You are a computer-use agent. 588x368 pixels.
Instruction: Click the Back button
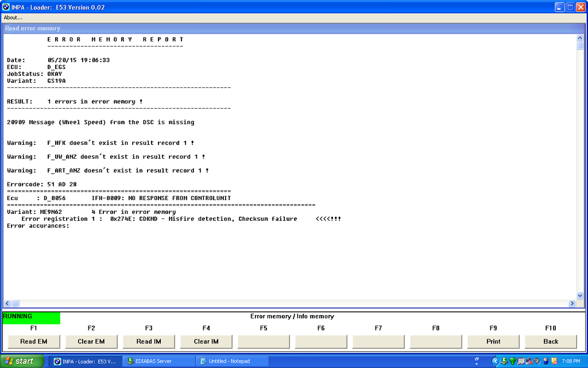(551, 341)
